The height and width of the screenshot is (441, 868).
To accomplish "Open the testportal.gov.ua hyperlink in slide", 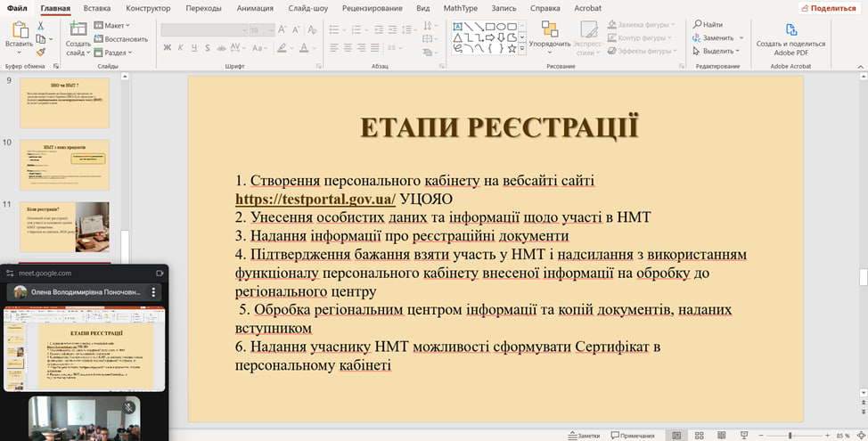I will pyautogui.click(x=315, y=199).
